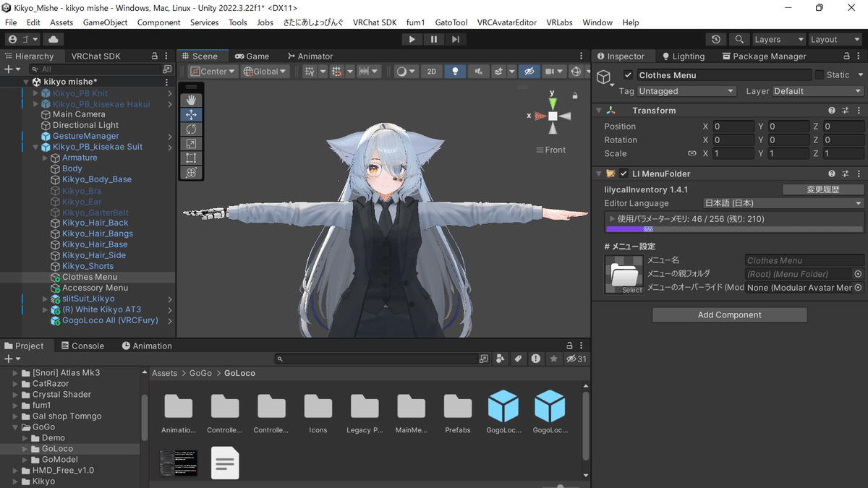
Task: Filter Project search by label icon
Action: (x=518, y=359)
